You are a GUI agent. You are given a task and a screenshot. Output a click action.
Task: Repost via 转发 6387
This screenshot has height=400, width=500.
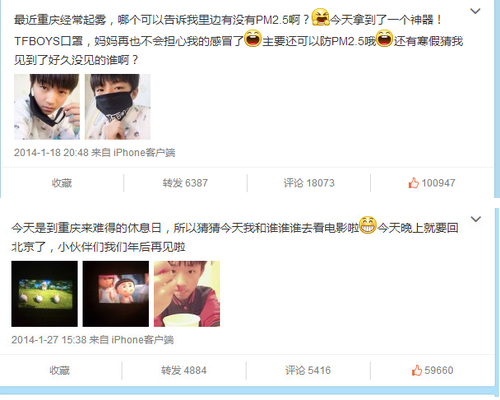[x=185, y=183]
